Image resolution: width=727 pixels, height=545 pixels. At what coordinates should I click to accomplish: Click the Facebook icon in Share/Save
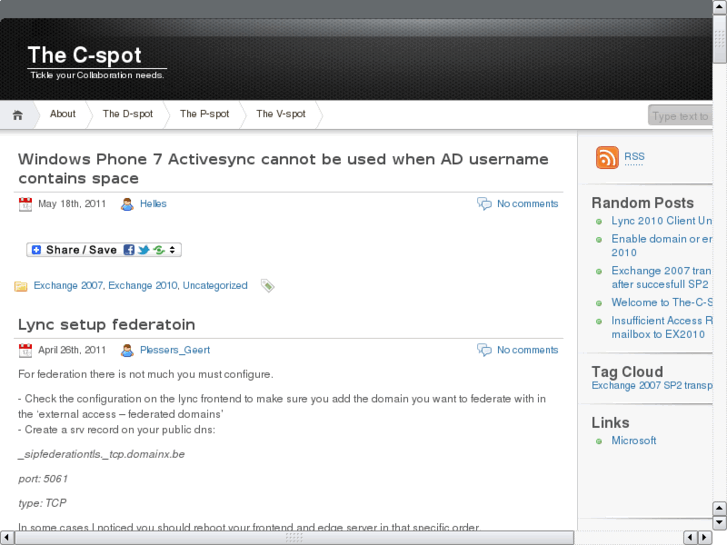pos(129,250)
